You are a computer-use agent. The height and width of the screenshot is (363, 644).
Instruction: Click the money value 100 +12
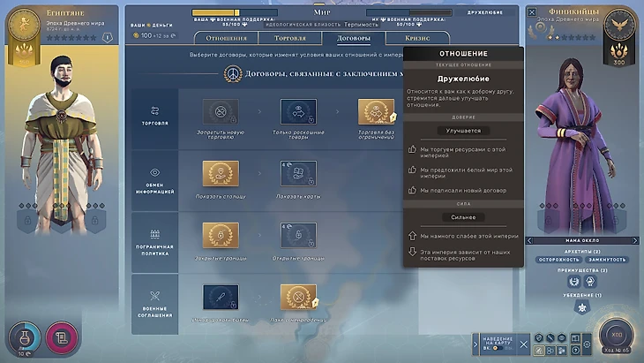pos(154,35)
